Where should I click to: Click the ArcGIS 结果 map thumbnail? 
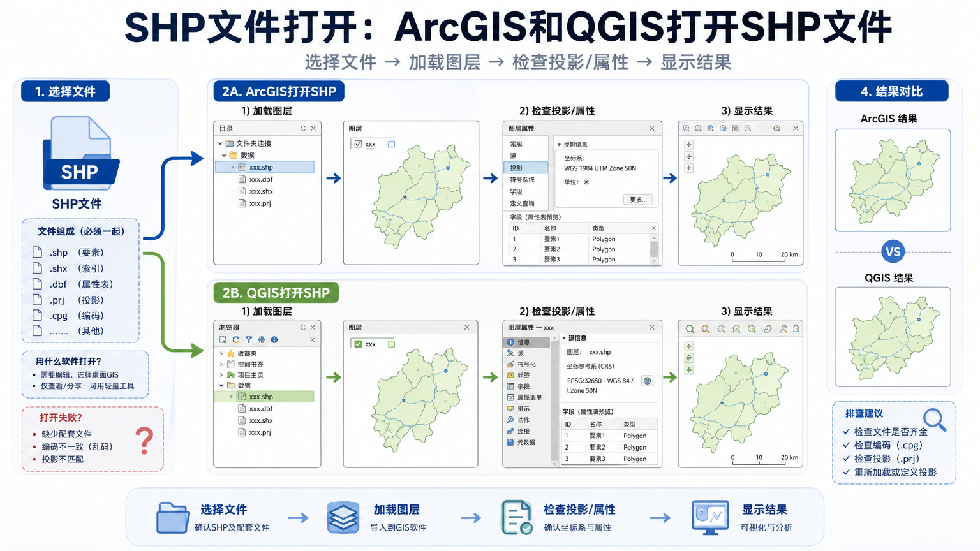(x=893, y=180)
